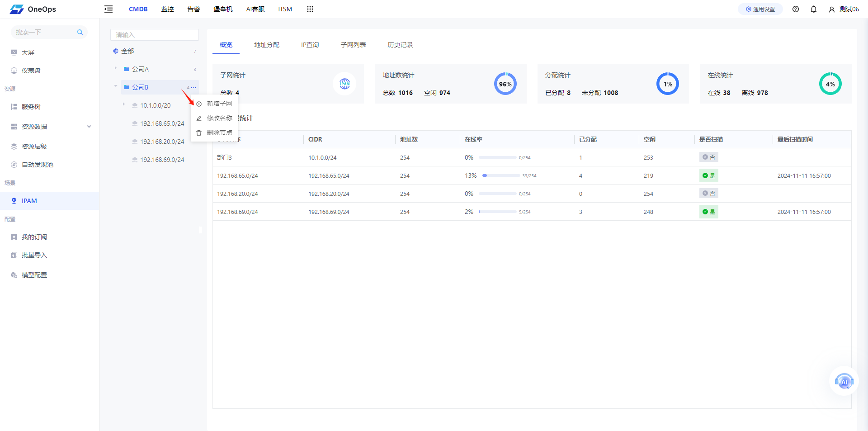The height and width of the screenshot is (431, 868).
Task: Collapse the 公司B tree node arrow
Action: click(x=116, y=86)
